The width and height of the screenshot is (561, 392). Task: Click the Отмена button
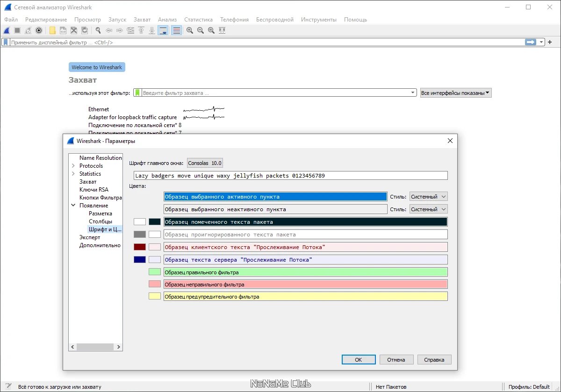(x=396, y=360)
